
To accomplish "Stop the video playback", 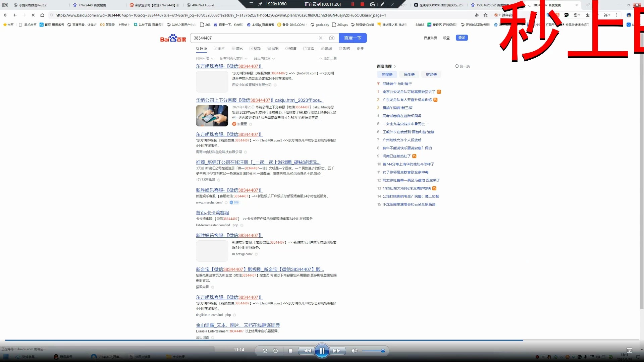I will point(290,351).
